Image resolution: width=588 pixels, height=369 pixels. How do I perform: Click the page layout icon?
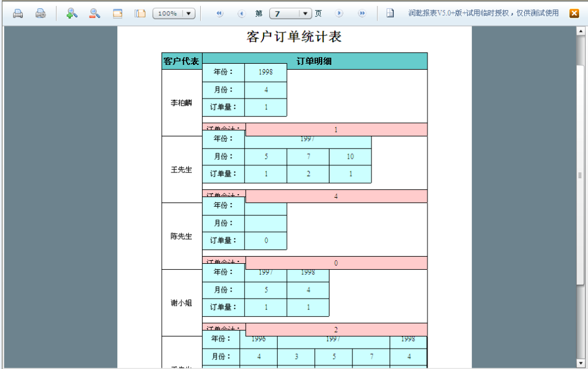pos(140,13)
